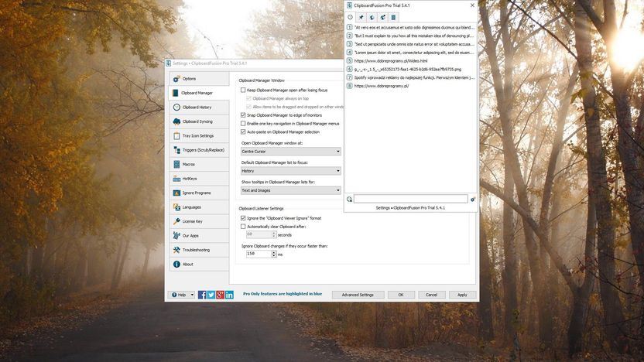Viewport: 644px width, 362px height.
Task: Enable Keep Clipboard Manager open after losing focus
Action: [x=243, y=90]
